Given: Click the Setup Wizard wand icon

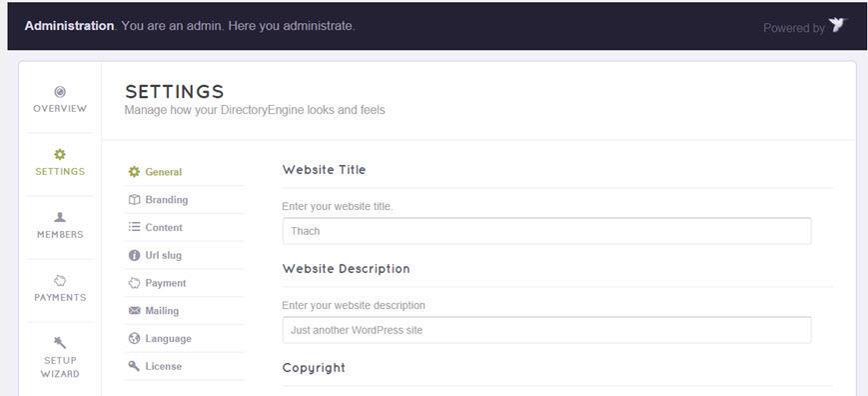Looking at the screenshot, I should pos(60,342).
